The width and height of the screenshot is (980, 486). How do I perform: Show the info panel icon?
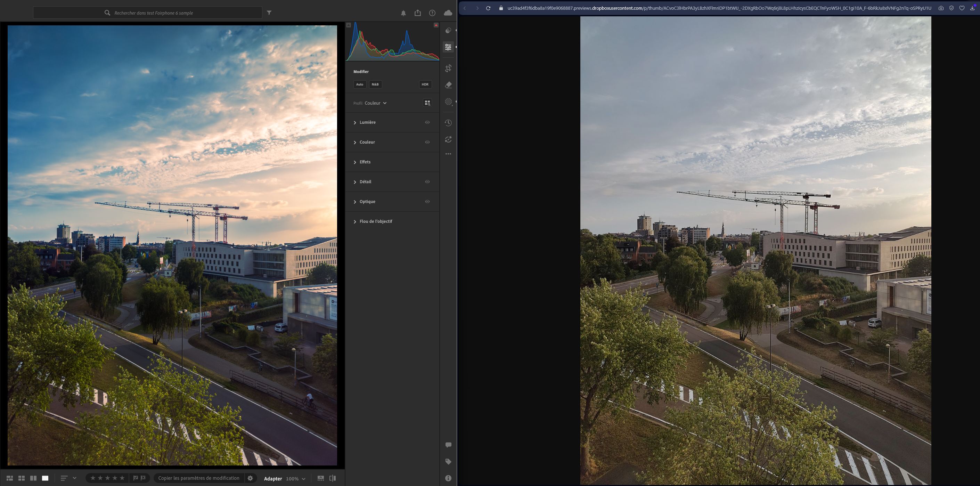[448, 478]
